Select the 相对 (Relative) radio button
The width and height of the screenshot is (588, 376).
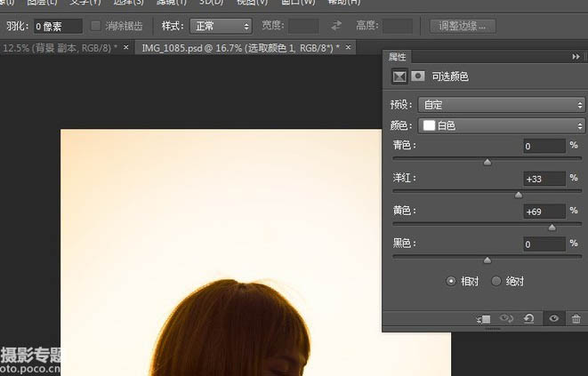point(451,281)
